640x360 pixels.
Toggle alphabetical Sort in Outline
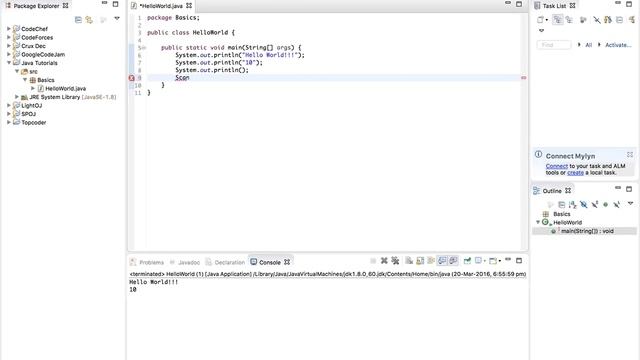pos(573,204)
